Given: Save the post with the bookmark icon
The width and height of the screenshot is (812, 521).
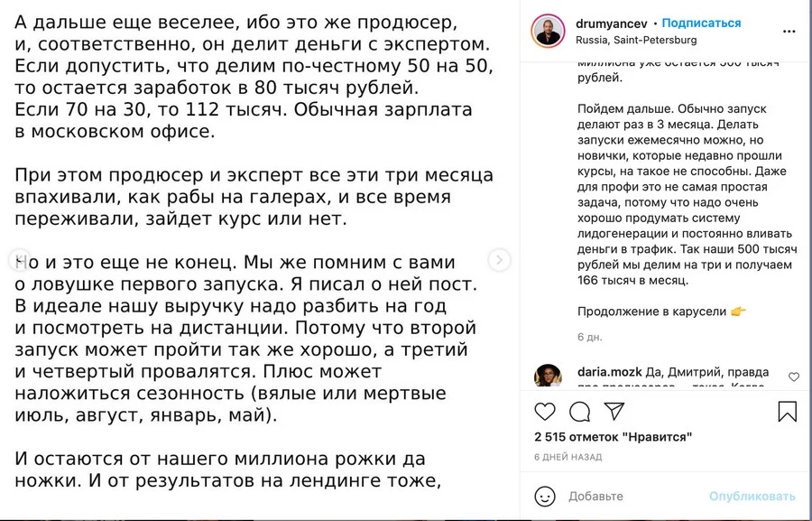Looking at the screenshot, I should (x=788, y=411).
